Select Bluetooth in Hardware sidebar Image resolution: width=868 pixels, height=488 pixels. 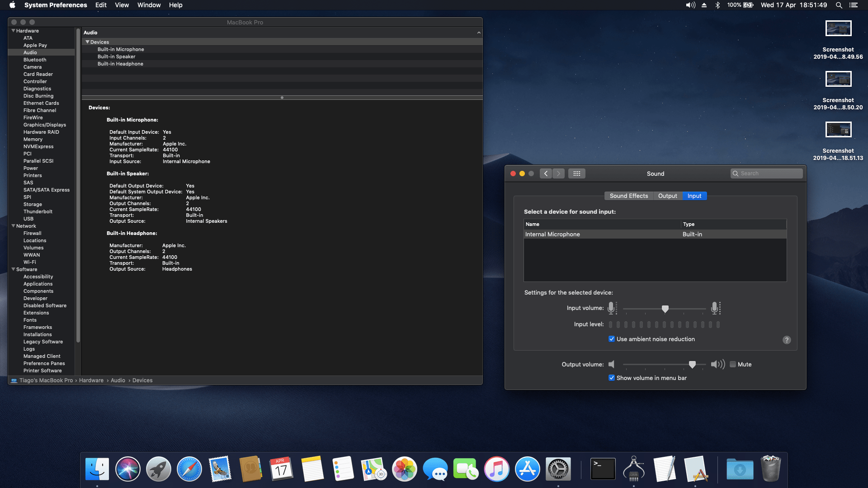[35, 60]
